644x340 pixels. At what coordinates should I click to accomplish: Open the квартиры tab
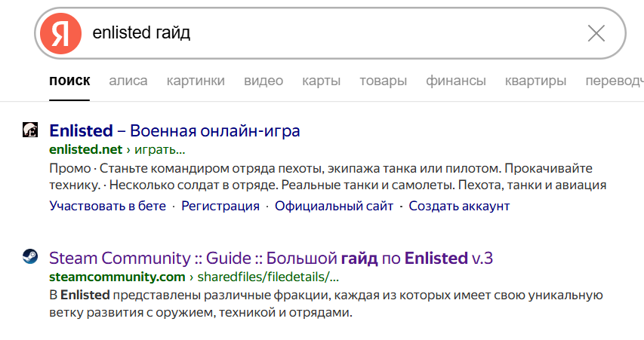tap(535, 81)
